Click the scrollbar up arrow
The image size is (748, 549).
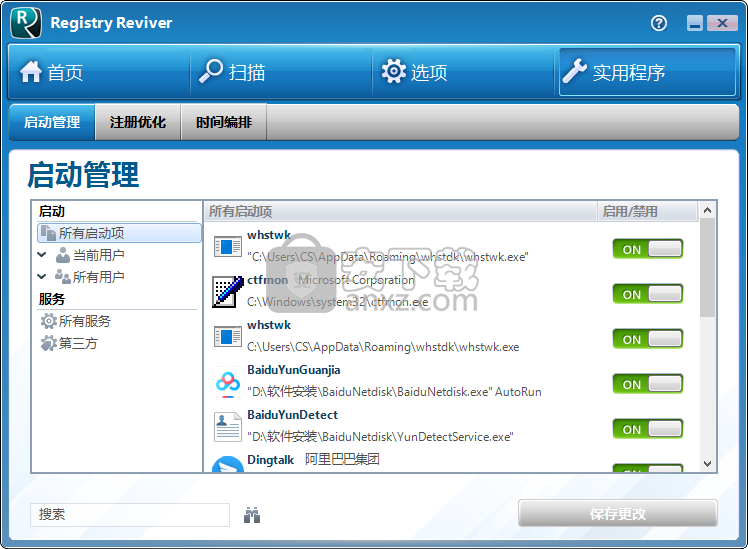(x=707, y=210)
